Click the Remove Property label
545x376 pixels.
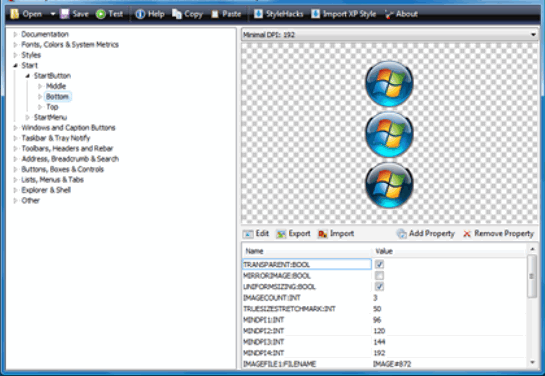[504, 234]
